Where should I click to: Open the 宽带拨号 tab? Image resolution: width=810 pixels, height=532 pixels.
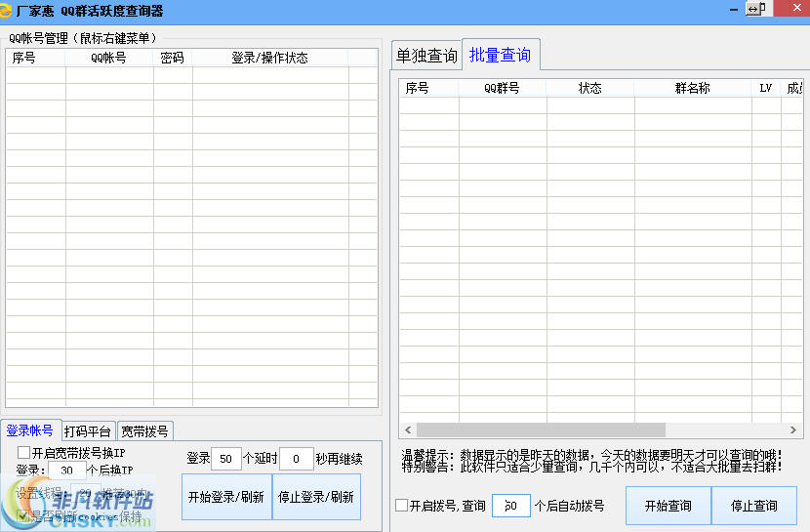pyautogui.click(x=144, y=431)
